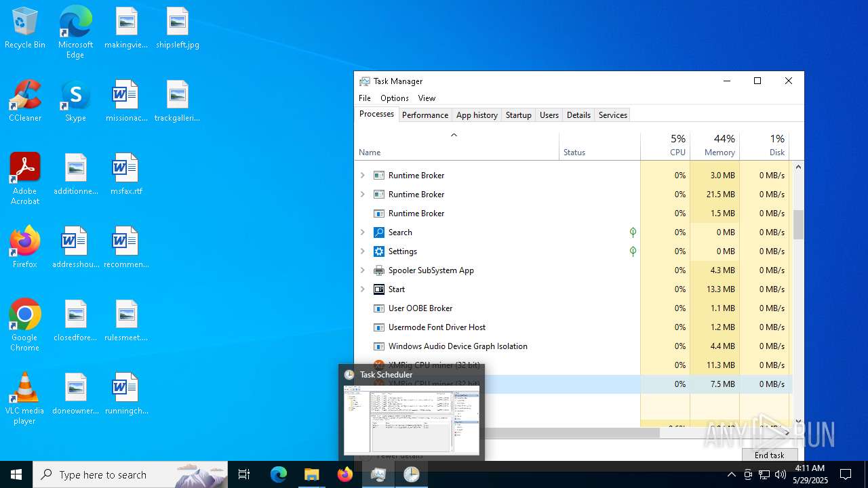
Task: Switch to the Details tab
Action: [578, 115]
